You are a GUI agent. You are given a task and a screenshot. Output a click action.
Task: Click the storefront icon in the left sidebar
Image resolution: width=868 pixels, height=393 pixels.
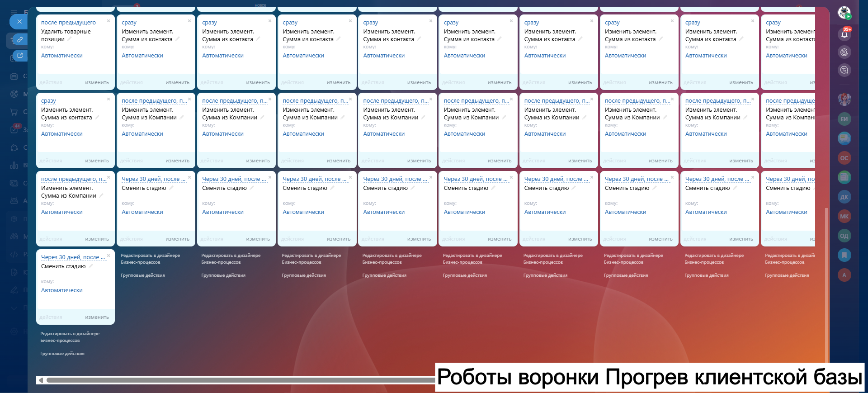14,76
